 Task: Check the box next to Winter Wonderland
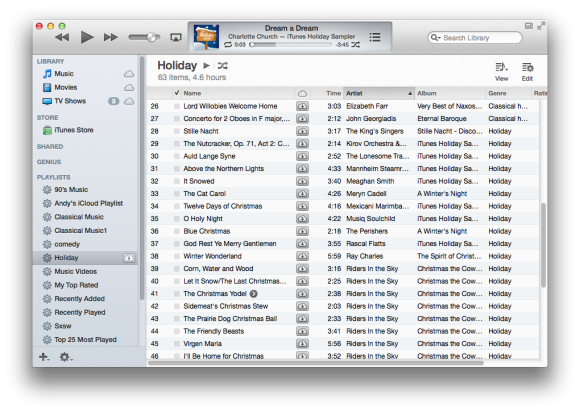click(x=177, y=256)
